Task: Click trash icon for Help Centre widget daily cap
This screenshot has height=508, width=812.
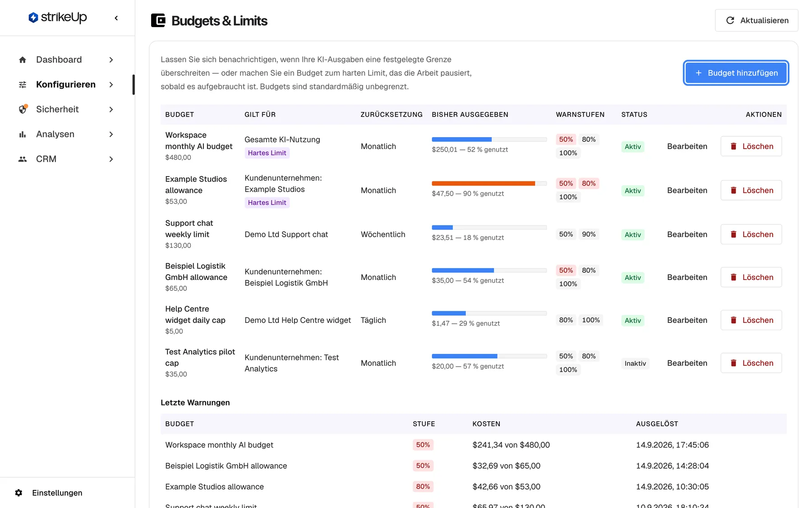Action: click(734, 320)
